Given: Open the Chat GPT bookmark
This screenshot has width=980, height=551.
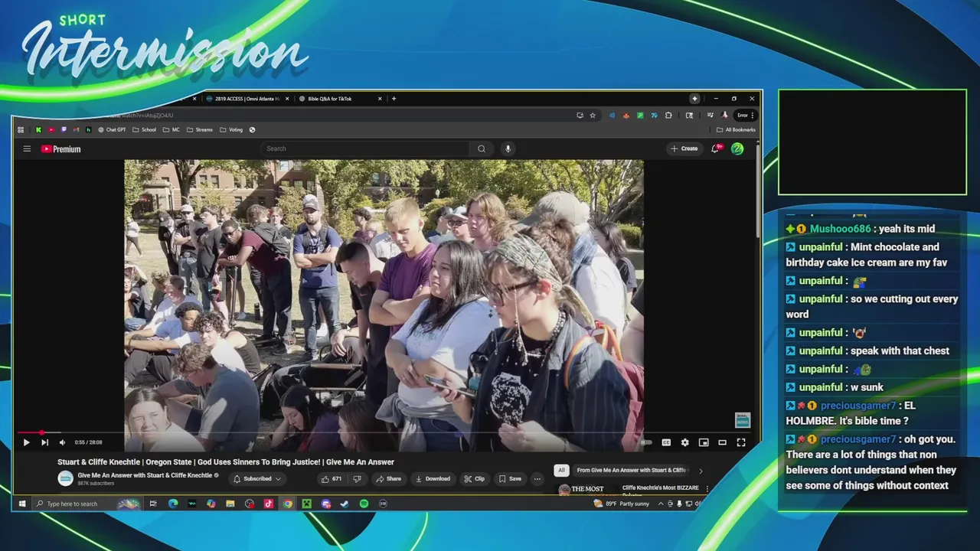Looking at the screenshot, I should pos(112,129).
